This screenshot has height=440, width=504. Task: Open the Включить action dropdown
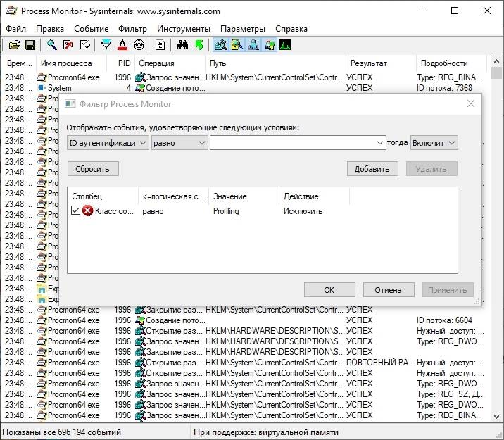pyautogui.click(x=434, y=143)
